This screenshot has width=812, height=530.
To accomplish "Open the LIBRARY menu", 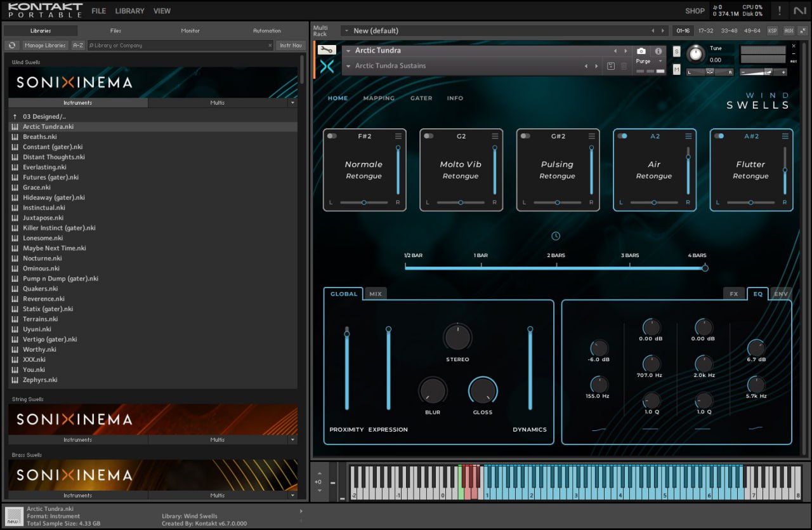I will coord(129,11).
